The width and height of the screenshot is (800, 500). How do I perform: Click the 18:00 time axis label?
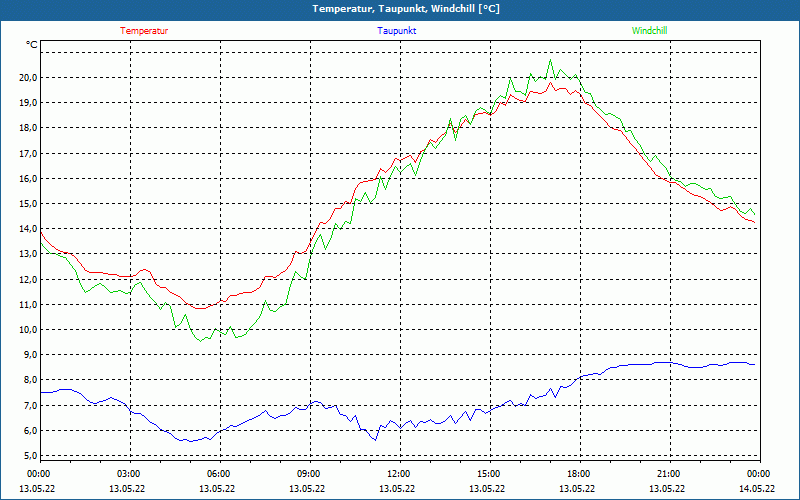coord(578,473)
